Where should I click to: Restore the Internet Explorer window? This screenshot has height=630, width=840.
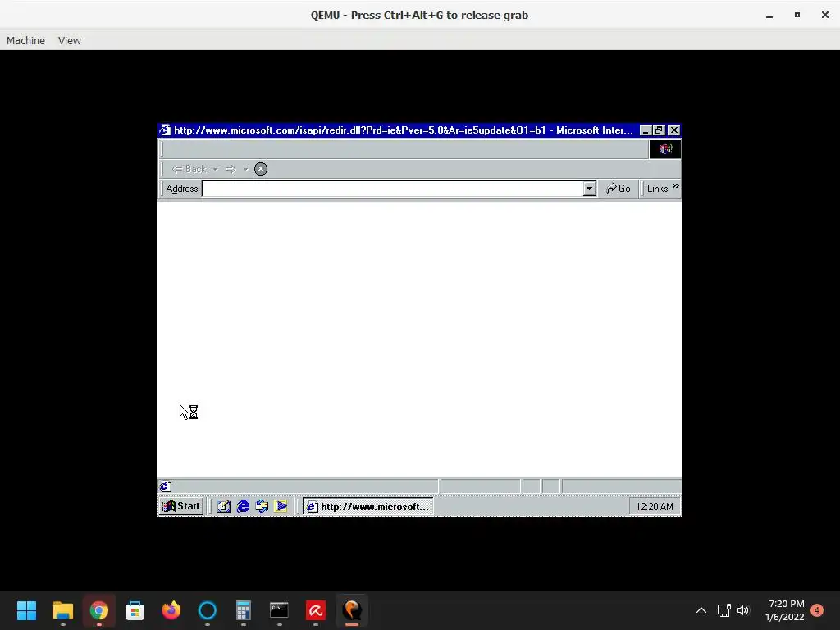(659, 130)
